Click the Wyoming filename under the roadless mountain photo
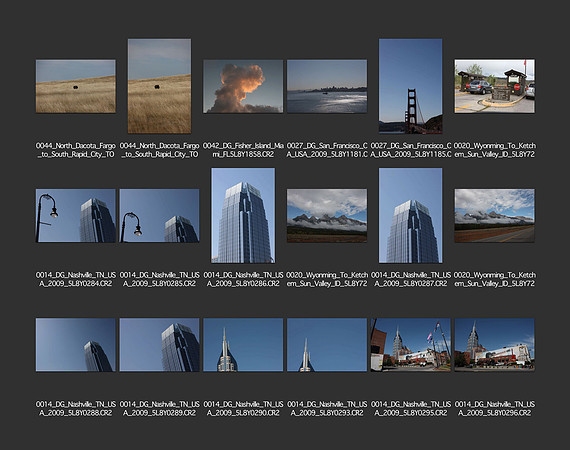Screen dimensions: 570x450 pyautogui.click(x=327, y=279)
